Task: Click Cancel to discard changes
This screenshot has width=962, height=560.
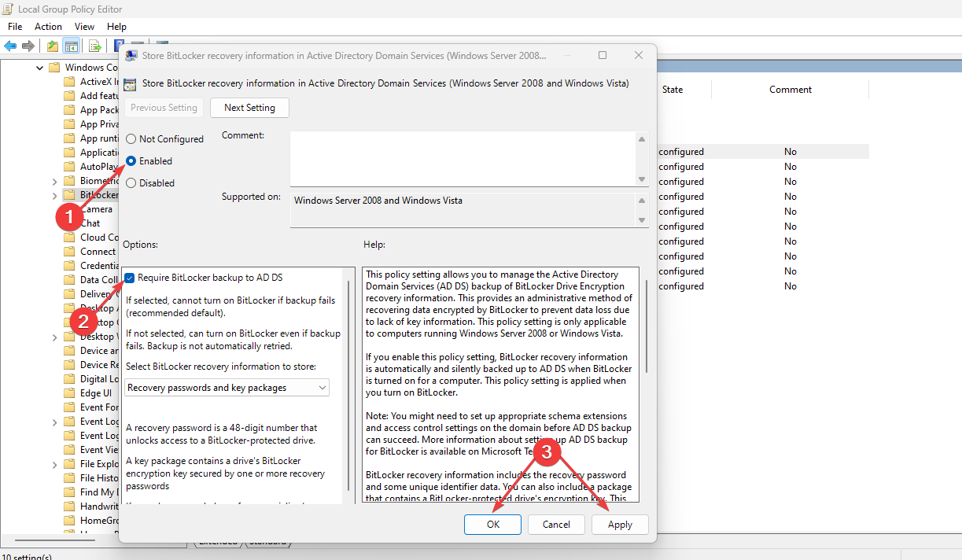Action: 556,525
